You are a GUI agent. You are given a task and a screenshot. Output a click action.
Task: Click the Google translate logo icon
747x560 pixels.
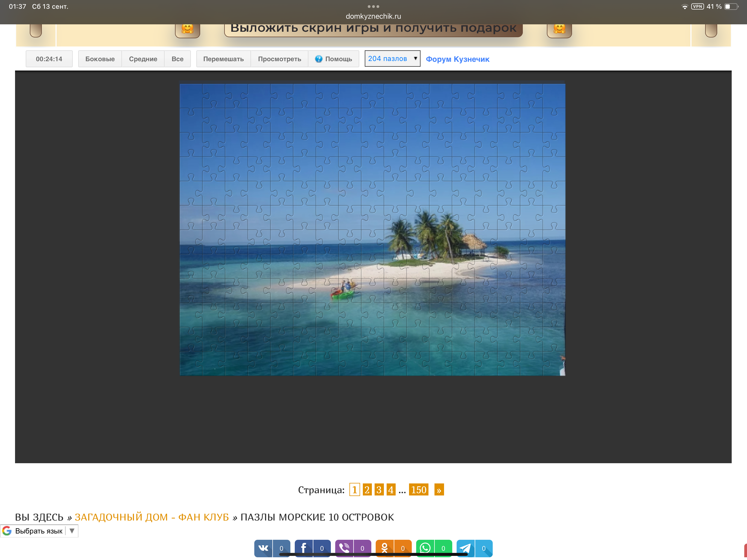7,531
